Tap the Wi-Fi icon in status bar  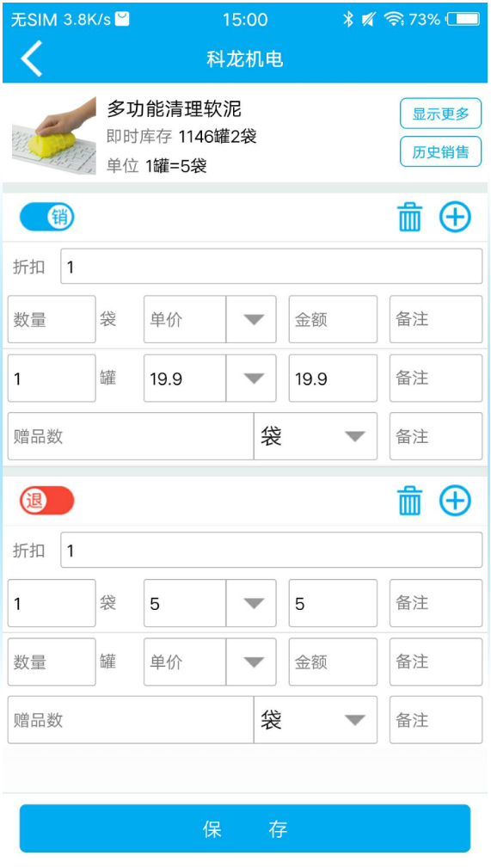pos(394,20)
